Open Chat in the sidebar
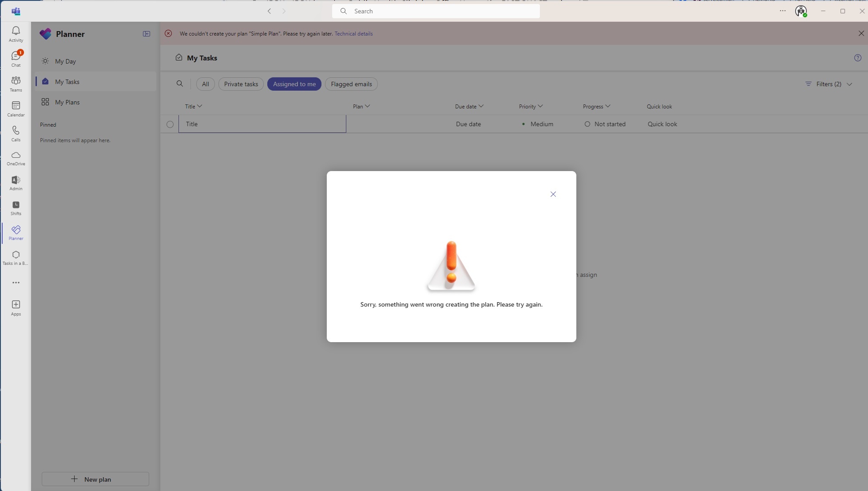 tap(16, 59)
